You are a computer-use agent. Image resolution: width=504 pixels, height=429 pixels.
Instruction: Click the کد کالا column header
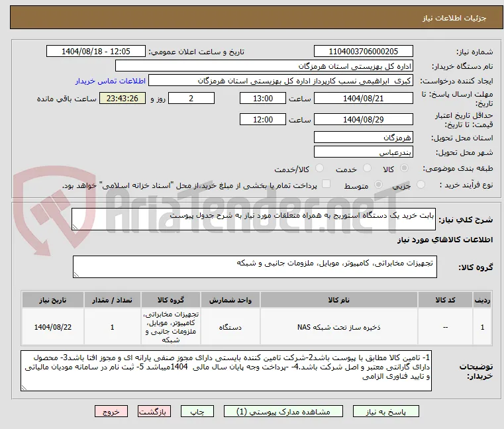[445, 300]
